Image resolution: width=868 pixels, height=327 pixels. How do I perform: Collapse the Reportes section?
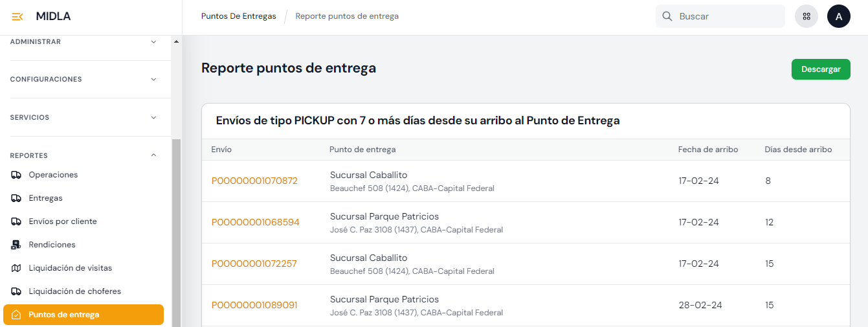[x=153, y=155]
